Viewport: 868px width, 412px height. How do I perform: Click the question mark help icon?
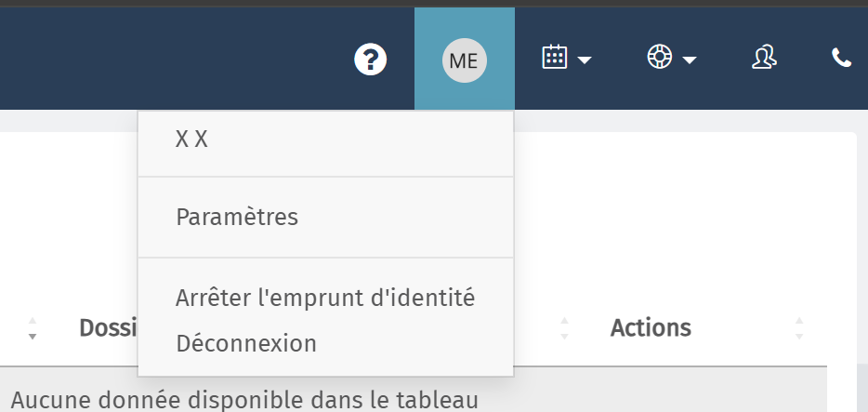click(x=370, y=60)
